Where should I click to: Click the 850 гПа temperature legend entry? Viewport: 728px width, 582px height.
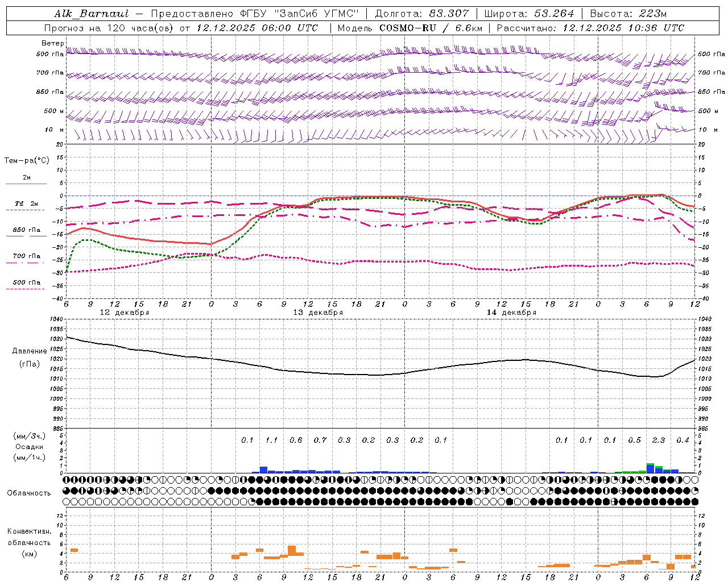click(27, 230)
